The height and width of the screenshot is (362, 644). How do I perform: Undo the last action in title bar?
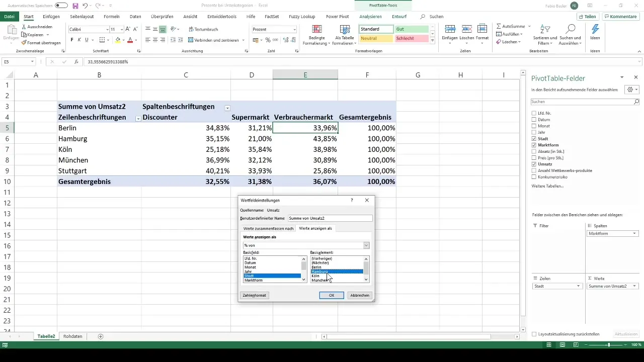pos(85,6)
